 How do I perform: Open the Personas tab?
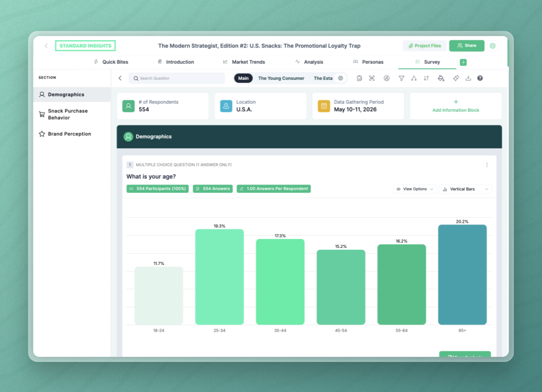click(368, 62)
